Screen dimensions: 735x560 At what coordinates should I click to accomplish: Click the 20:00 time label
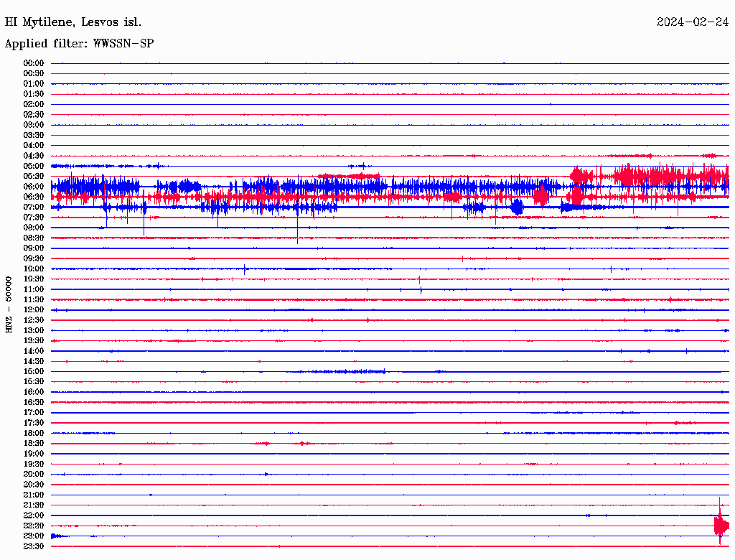tap(34, 474)
